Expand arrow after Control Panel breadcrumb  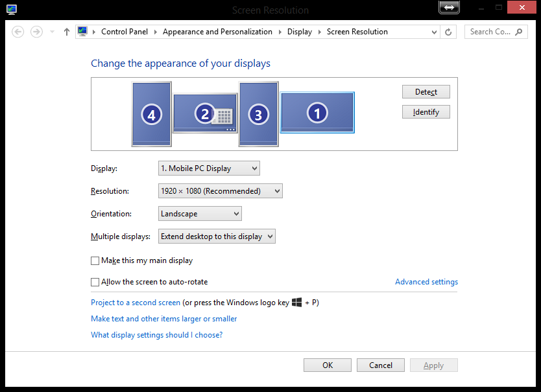click(156, 32)
